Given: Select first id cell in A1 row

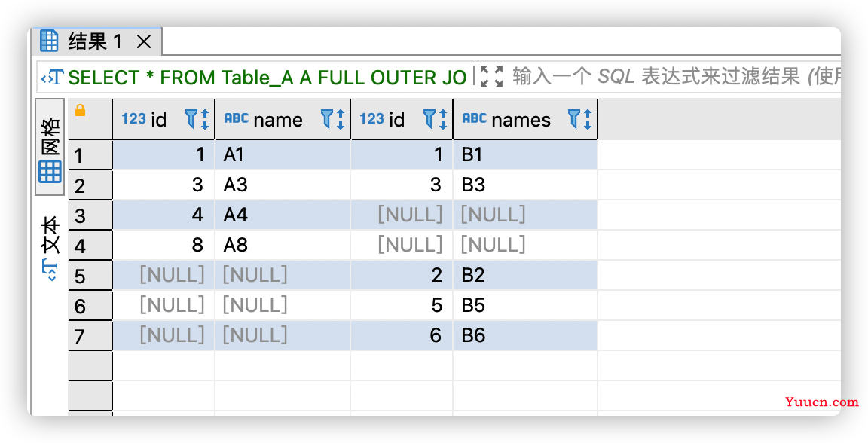Looking at the screenshot, I should coord(164,154).
